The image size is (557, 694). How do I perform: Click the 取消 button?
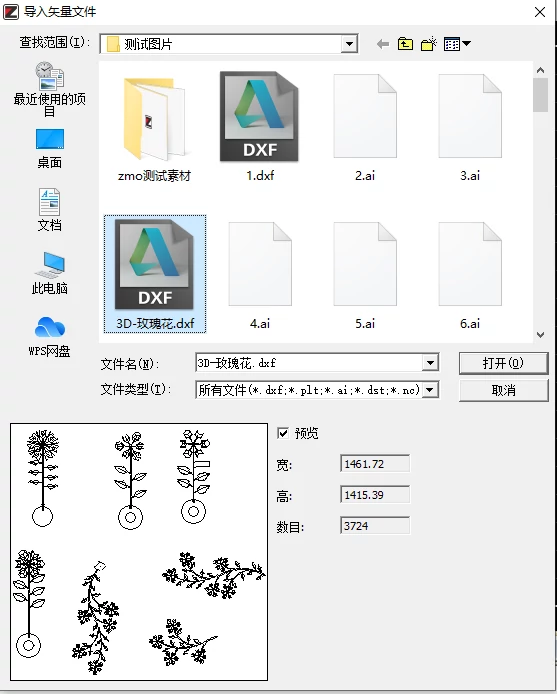pyautogui.click(x=503, y=390)
